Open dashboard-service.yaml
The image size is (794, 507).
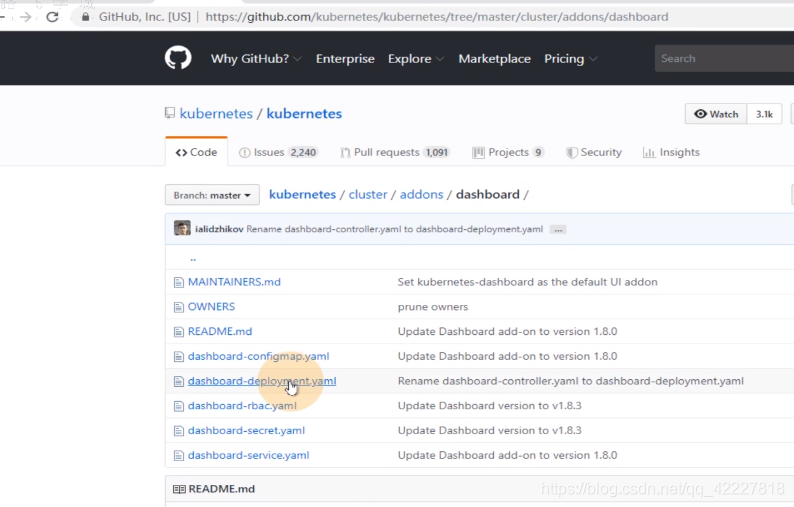248,455
